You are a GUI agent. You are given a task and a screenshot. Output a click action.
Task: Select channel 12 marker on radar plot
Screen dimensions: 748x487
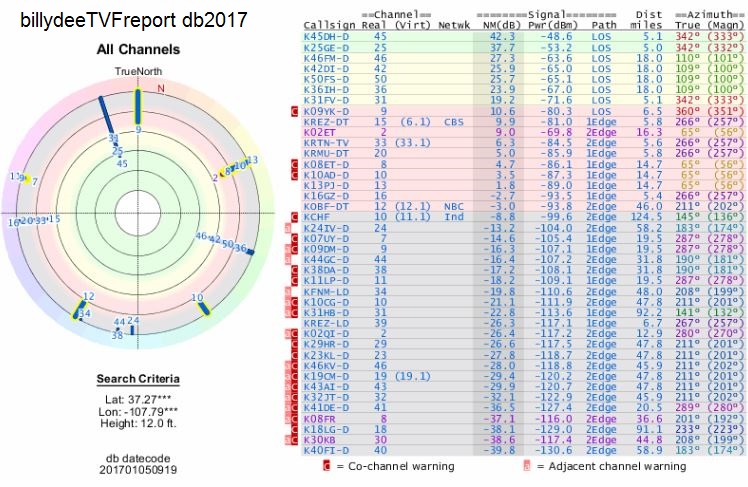pyautogui.click(x=80, y=304)
